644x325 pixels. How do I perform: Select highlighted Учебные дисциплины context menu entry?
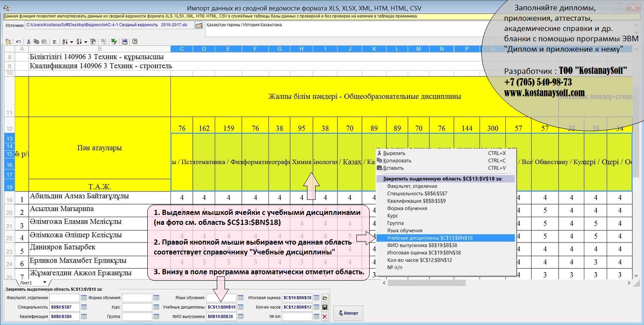tap(445, 238)
